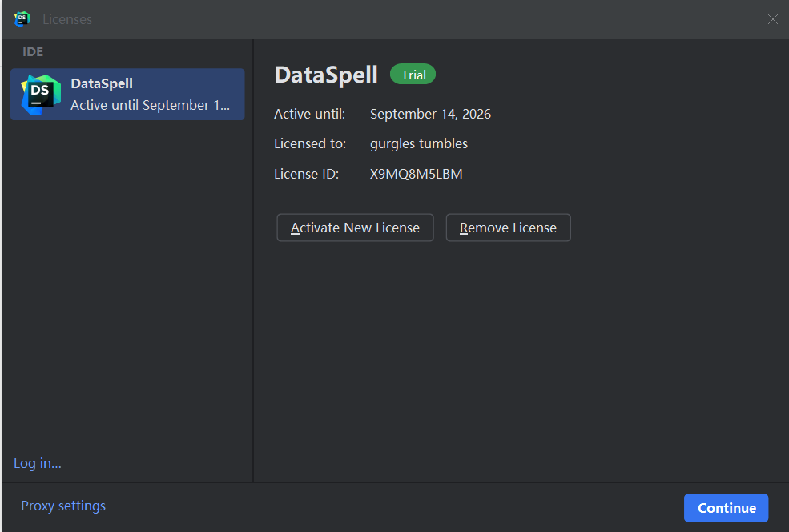Open the Log in... link

pos(38,463)
